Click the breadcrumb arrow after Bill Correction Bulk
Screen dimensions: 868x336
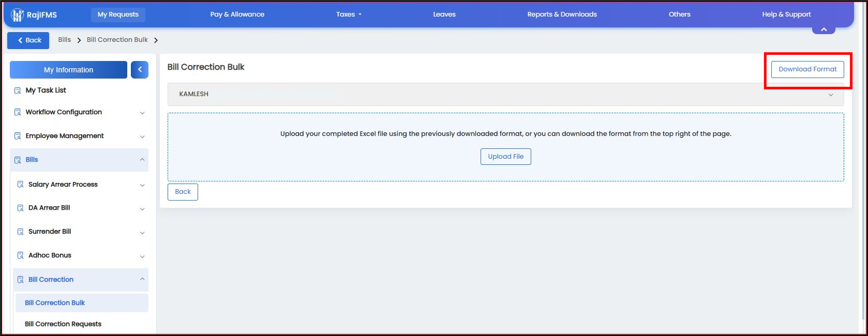coord(156,40)
